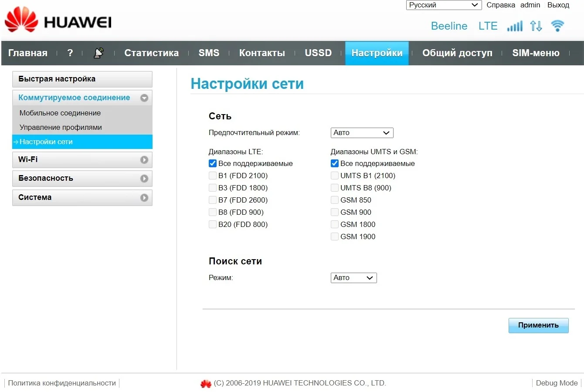Click the Huawei logo in header
584x392 pixels.
[x=58, y=20]
